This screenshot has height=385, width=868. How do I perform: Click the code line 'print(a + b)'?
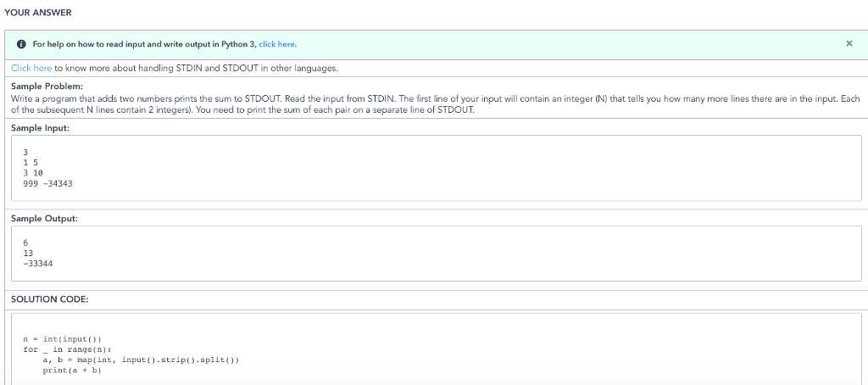pos(72,371)
